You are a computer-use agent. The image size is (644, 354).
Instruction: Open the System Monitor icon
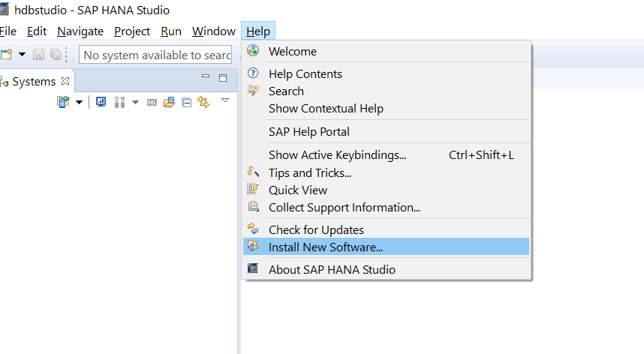click(101, 102)
